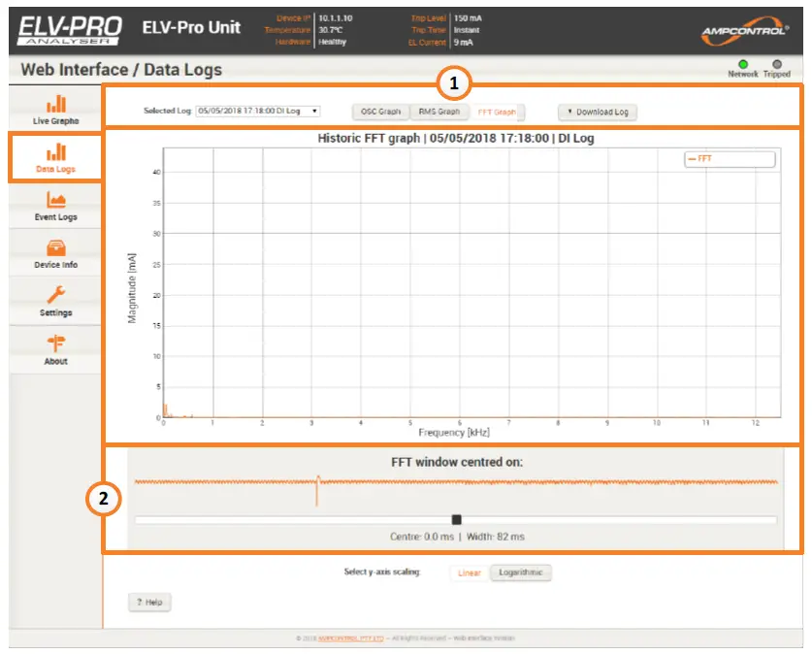This screenshot has width=812, height=654.
Task: Click the 'ELV-Pro Unit' title text
Action: click(x=191, y=27)
